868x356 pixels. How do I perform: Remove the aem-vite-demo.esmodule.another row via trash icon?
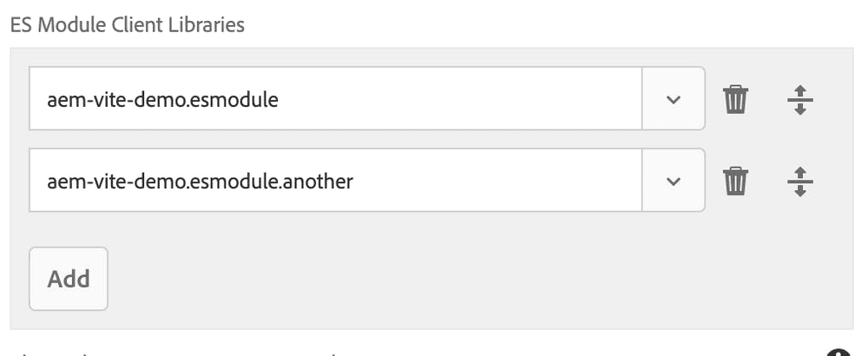click(x=735, y=181)
